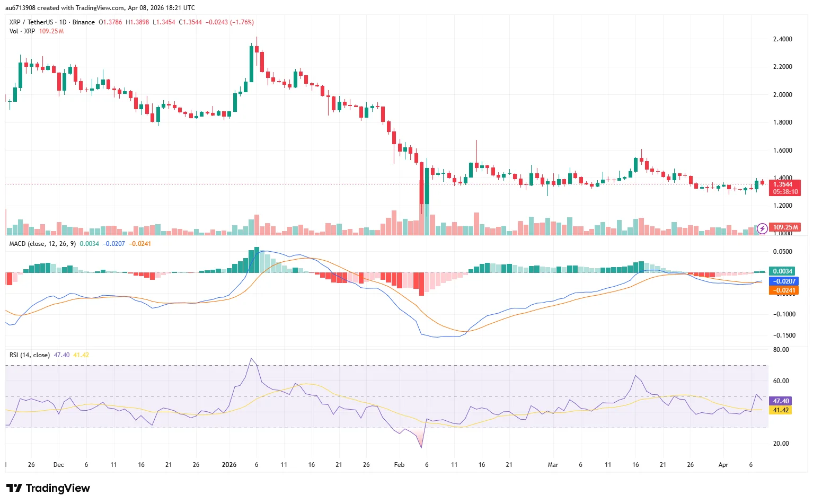Screen dimensions: 813x504
Task: Select the 2026 label on the date axis
Action: pos(229,464)
